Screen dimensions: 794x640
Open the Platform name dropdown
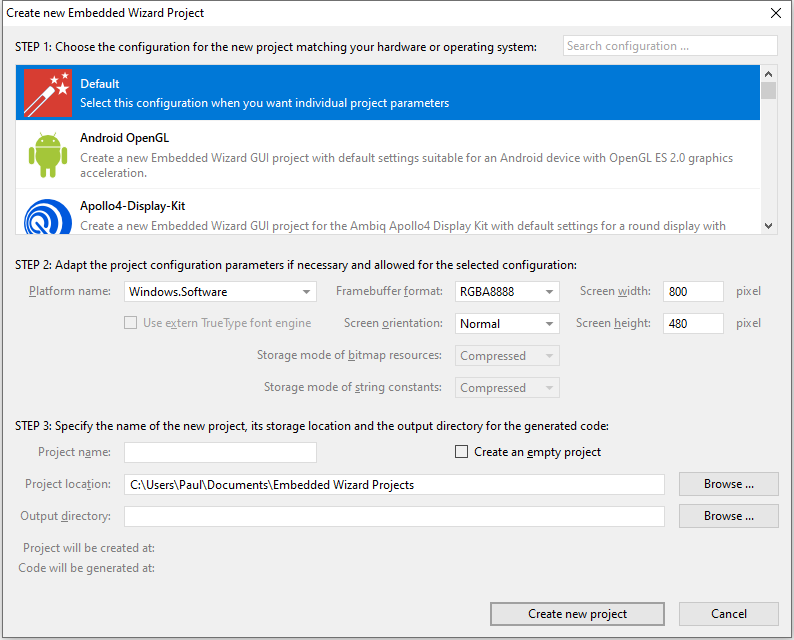point(220,292)
